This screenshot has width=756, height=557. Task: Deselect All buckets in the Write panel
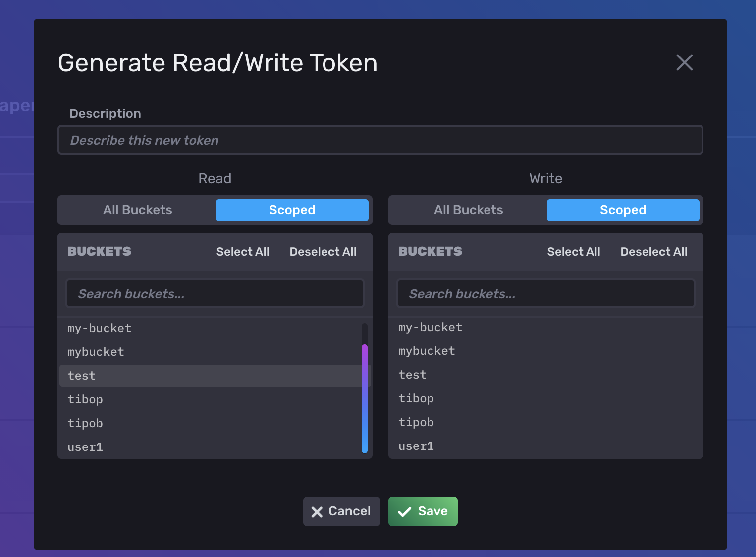(x=653, y=251)
